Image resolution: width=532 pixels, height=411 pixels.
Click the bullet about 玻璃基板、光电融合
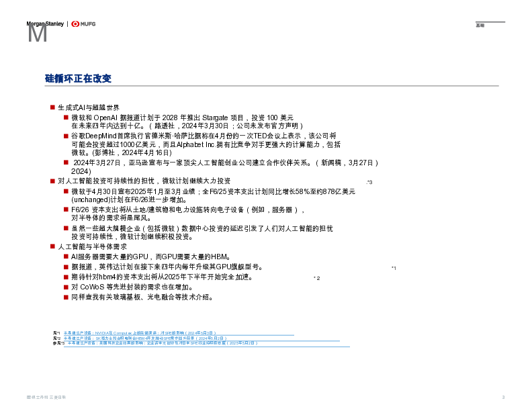[142, 298]
